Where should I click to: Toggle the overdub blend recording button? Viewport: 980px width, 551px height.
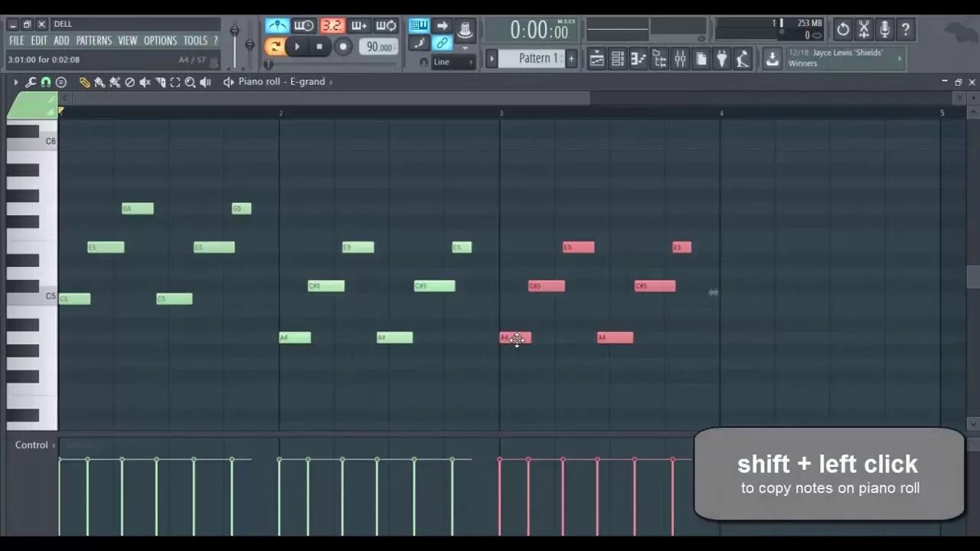click(359, 25)
